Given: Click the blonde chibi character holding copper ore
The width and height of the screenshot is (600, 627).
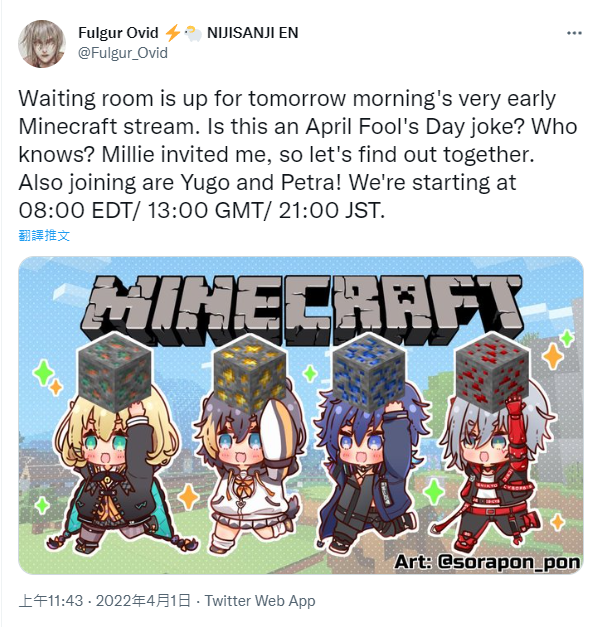Looking at the screenshot, I should 116,468.
